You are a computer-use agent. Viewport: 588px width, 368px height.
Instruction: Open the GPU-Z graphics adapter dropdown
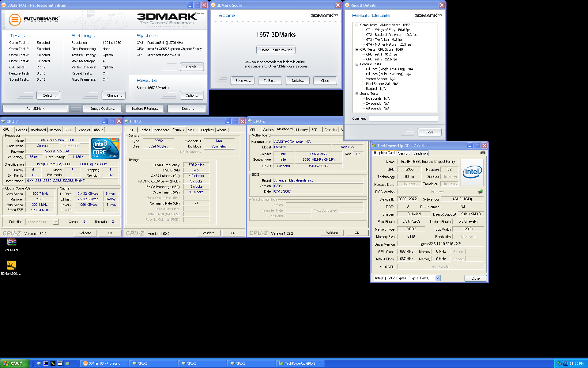[x=438, y=278]
